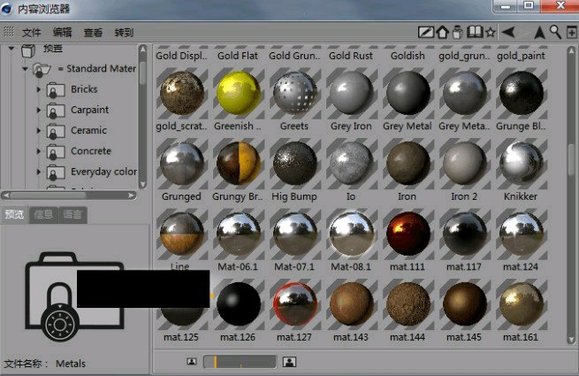Open the book catalog icon in toolbar
Screen dimensions: 579x376
click(475, 32)
